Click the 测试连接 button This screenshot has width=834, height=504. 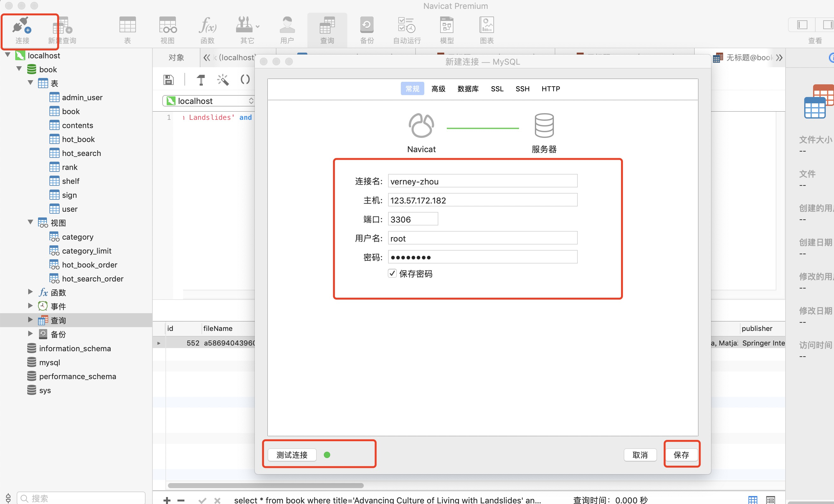pyautogui.click(x=292, y=455)
